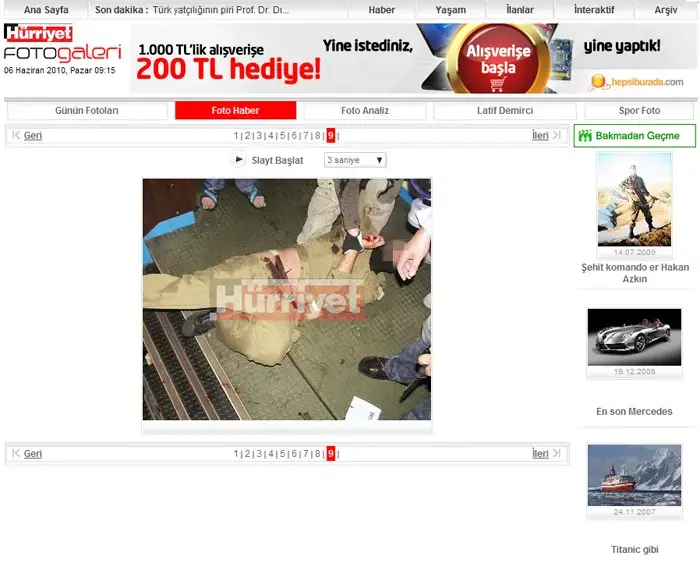700x563 pixels.
Task: Open the Ana Sayfa menu item
Action: pos(46,10)
